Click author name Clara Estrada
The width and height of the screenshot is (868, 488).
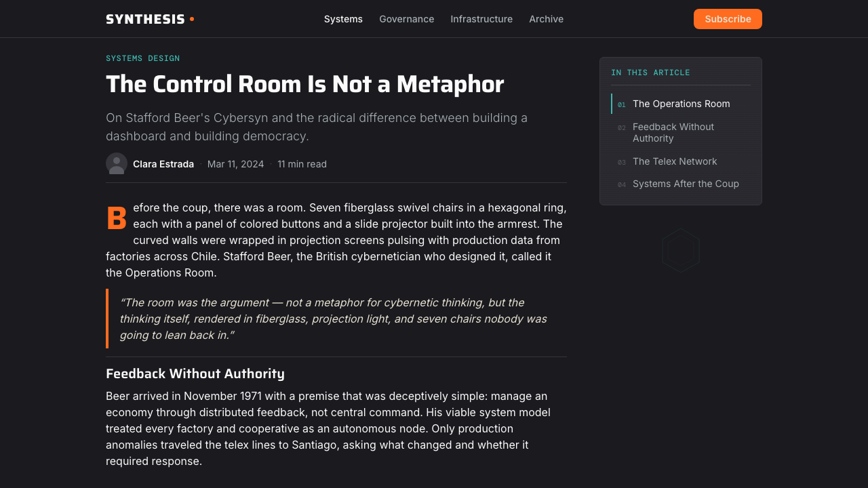[163, 164]
